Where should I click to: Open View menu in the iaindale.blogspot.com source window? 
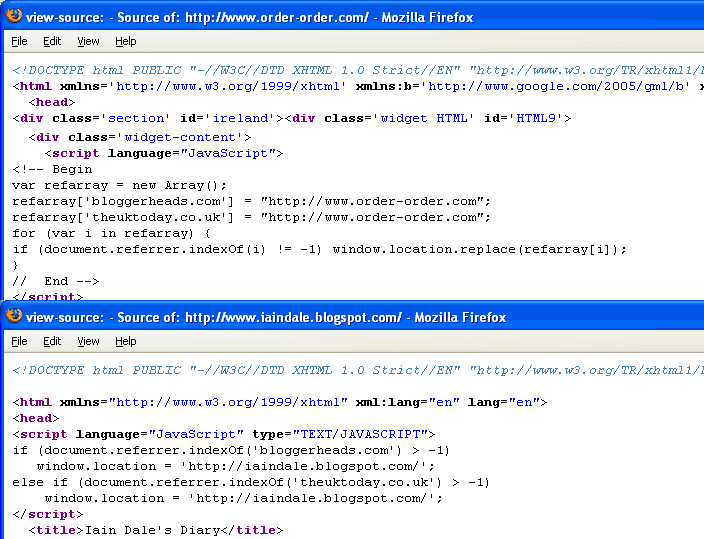[88, 341]
